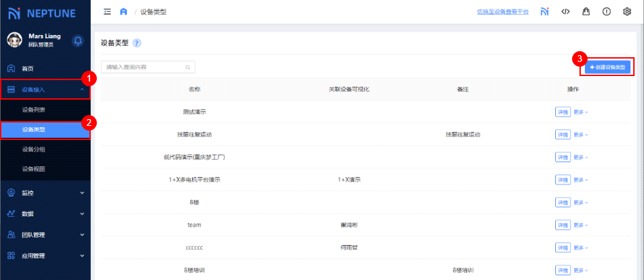The height and width of the screenshot is (280, 644).
Task: Click the search magnifier icon in query box
Action: [188, 67]
